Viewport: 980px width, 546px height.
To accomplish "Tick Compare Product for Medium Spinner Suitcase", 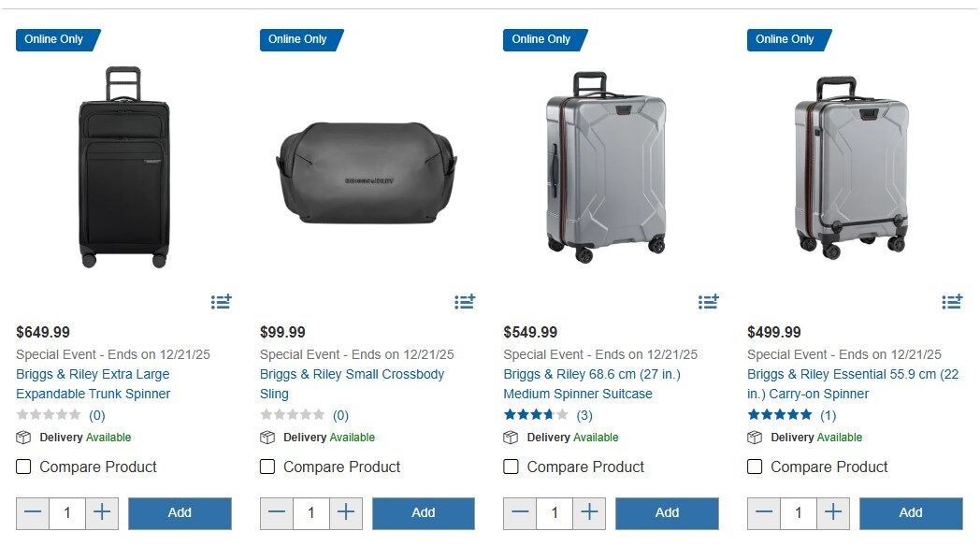I will pos(512,467).
